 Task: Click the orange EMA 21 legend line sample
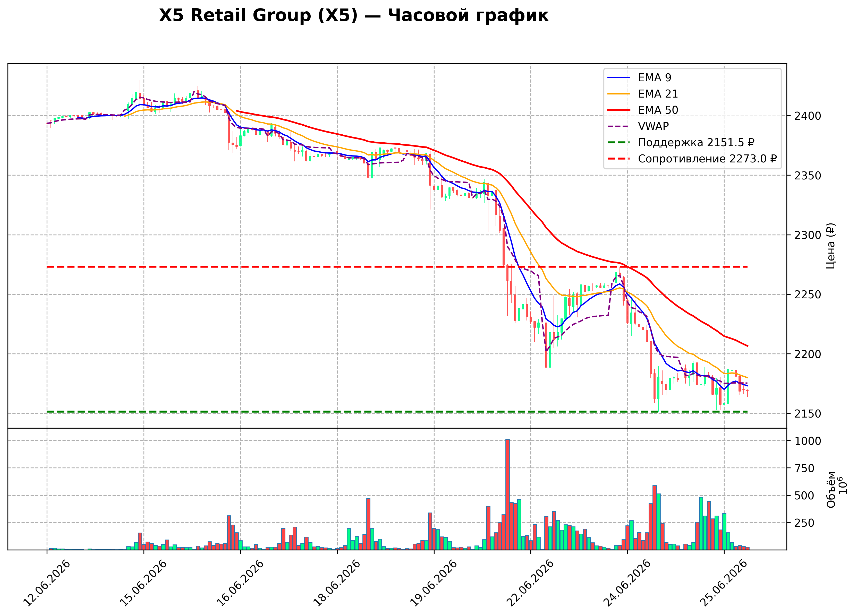click(618, 94)
